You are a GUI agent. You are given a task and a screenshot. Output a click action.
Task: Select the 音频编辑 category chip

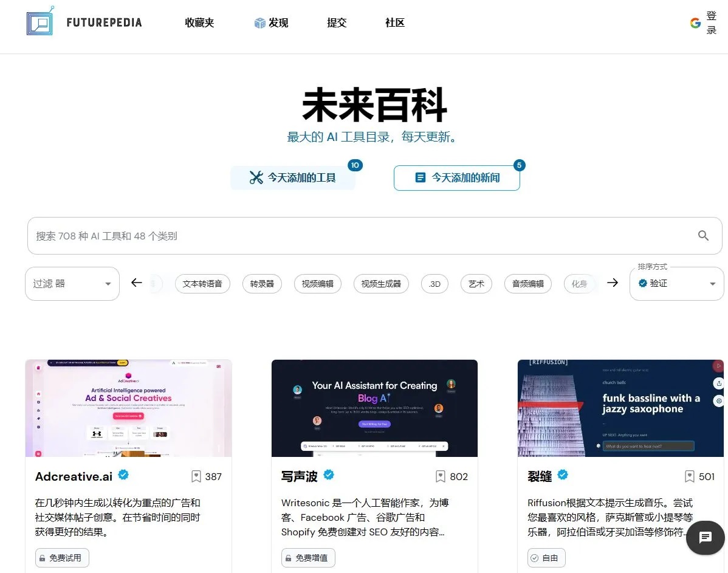pos(528,284)
